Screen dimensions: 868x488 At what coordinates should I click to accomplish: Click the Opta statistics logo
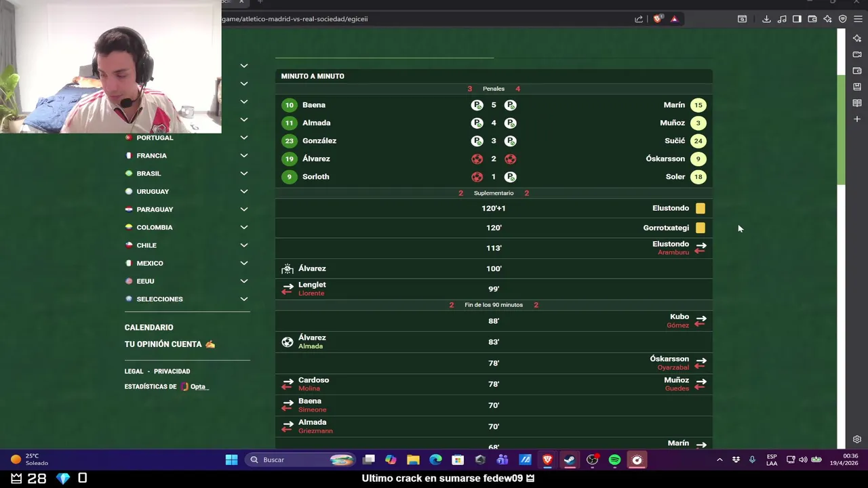click(x=195, y=386)
